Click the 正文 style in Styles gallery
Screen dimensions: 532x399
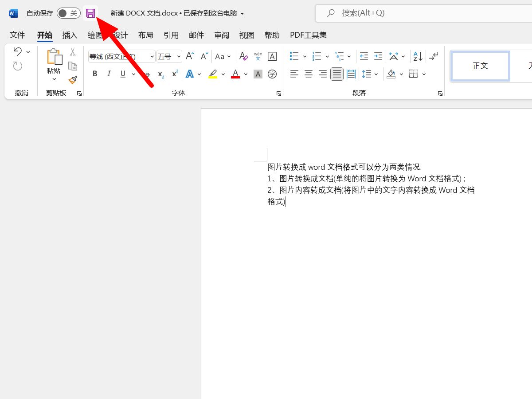pyautogui.click(x=479, y=66)
